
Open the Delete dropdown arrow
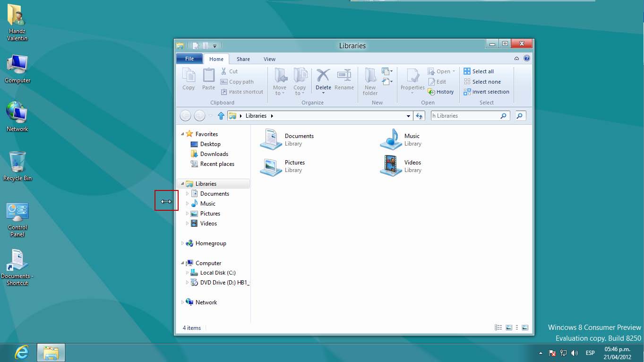(x=323, y=93)
